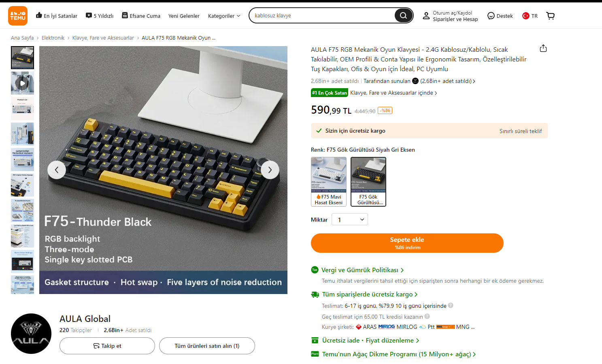The width and height of the screenshot is (602, 364).
Task: Open En İyi Satanlar menu item
Action: pos(57,16)
